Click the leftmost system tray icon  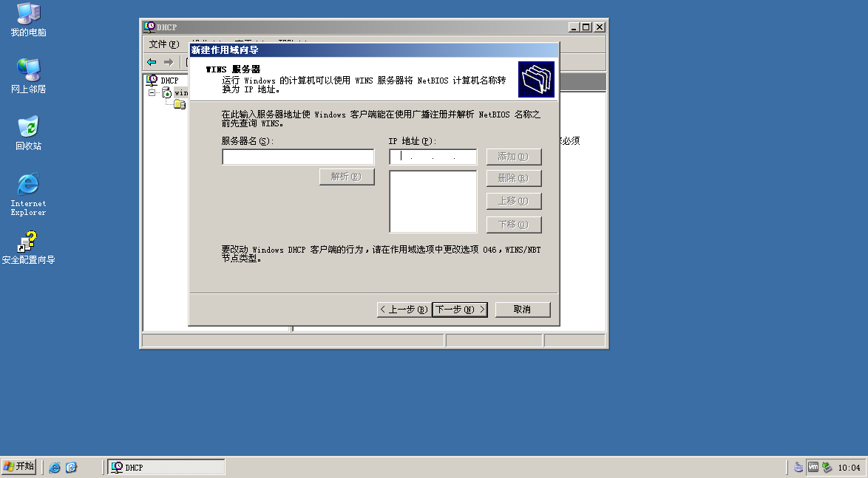click(799, 467)
